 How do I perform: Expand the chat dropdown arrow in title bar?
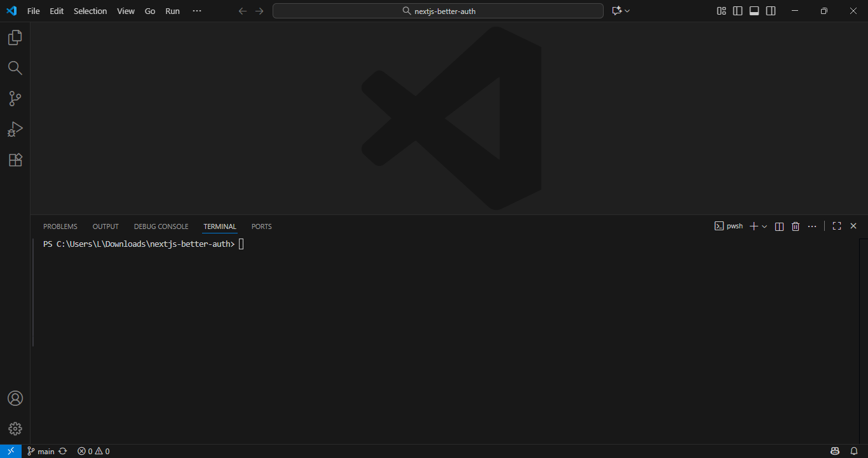pos(627,11)
